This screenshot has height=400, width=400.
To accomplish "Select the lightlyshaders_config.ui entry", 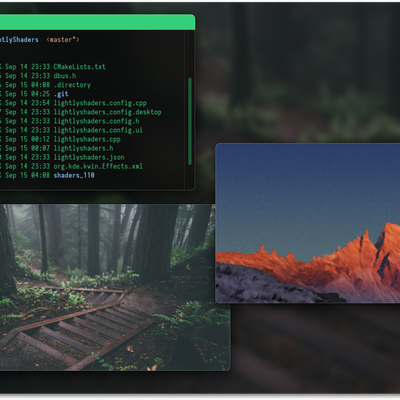I will point(98,130).
